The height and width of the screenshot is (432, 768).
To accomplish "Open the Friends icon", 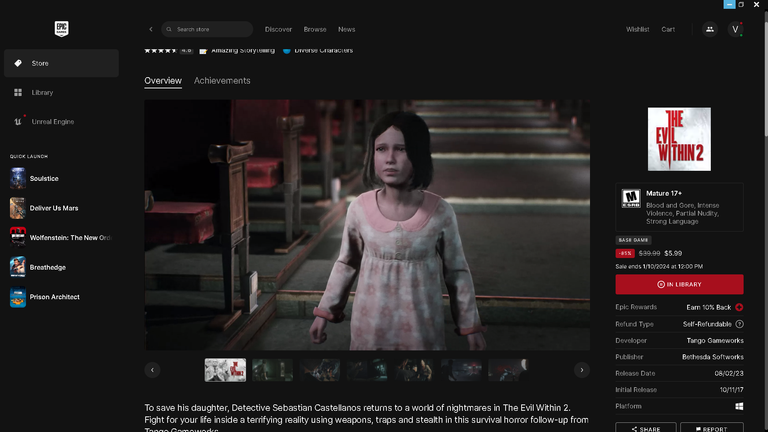I will tap(710, 29).
